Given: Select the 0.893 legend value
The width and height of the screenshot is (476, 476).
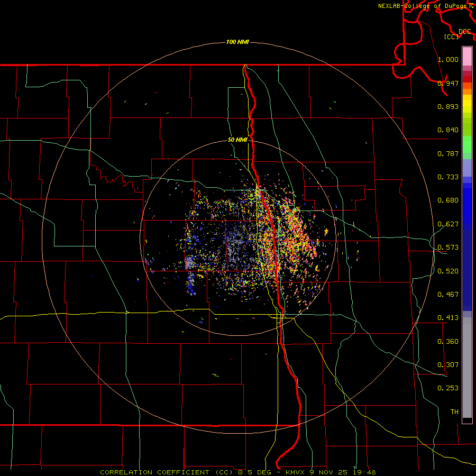Looking at the screenshot, I should coord(448,106).
